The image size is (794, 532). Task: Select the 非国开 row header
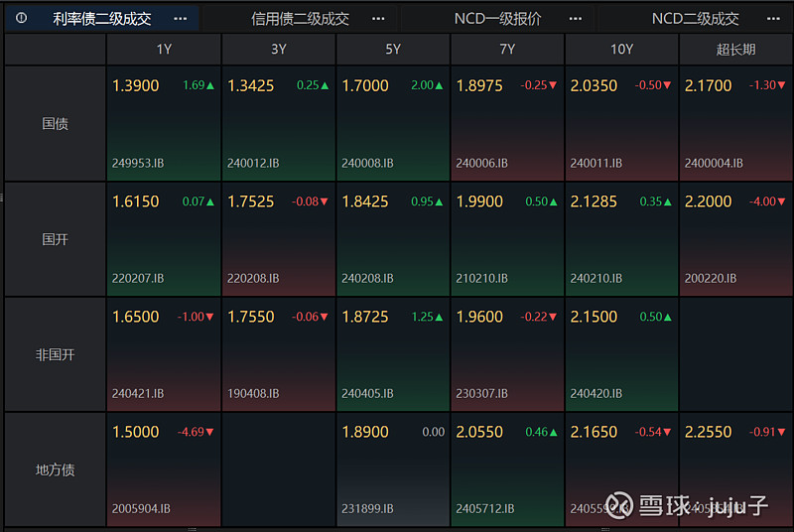[x=55, y=354]
